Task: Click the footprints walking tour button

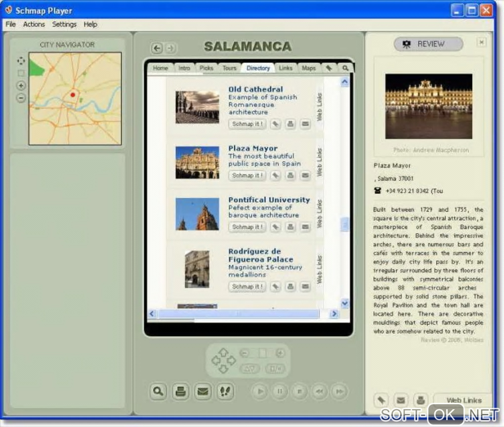Action: (225, 391)
